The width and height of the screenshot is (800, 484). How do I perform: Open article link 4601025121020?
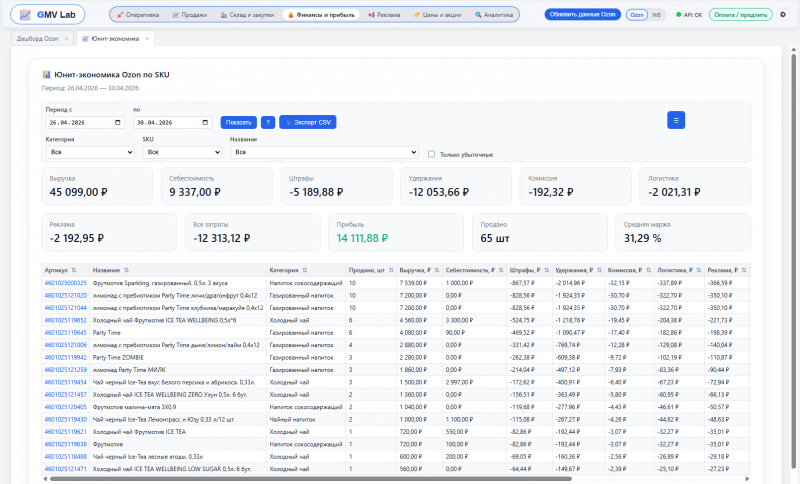click(65, 295)
